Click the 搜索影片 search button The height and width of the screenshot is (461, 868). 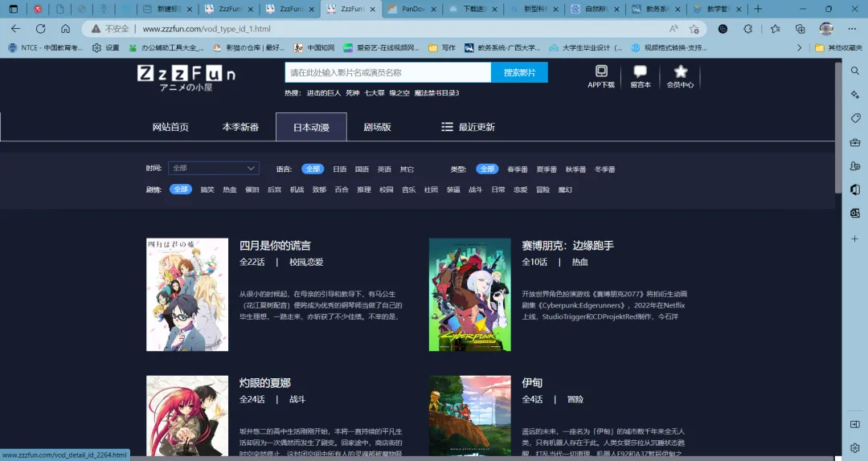(x=519, y=72)
